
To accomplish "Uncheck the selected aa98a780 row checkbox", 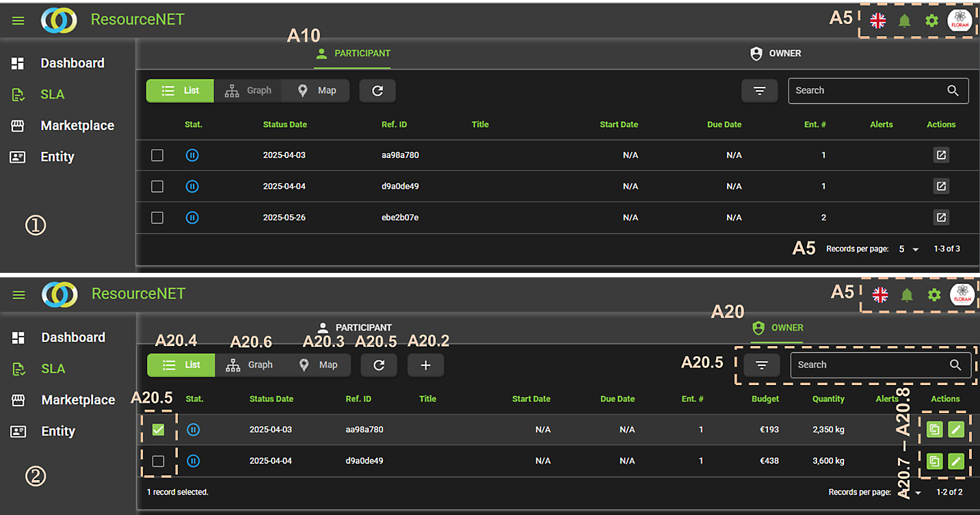I will click(158, 430).
